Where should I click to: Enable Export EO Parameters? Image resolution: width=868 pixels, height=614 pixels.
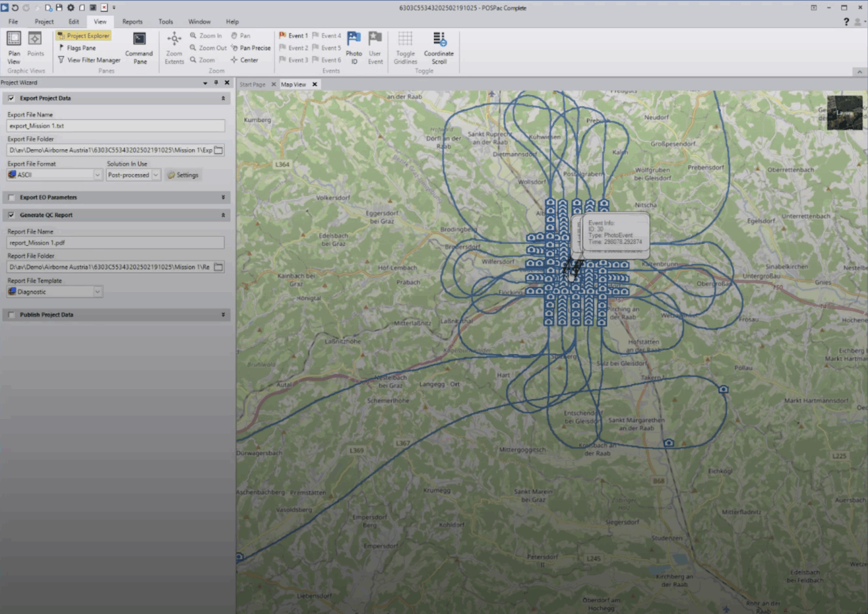click(11, 197)
